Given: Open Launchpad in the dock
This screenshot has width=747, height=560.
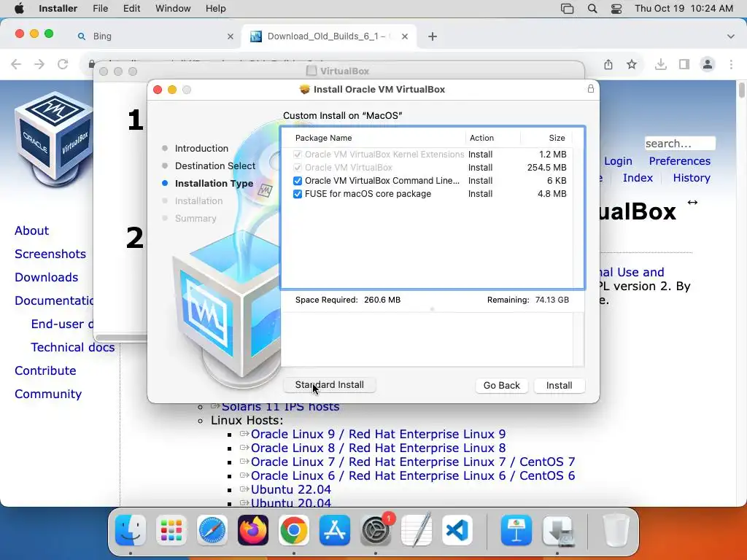Looking at the screenshot, I should click(171, 530).
